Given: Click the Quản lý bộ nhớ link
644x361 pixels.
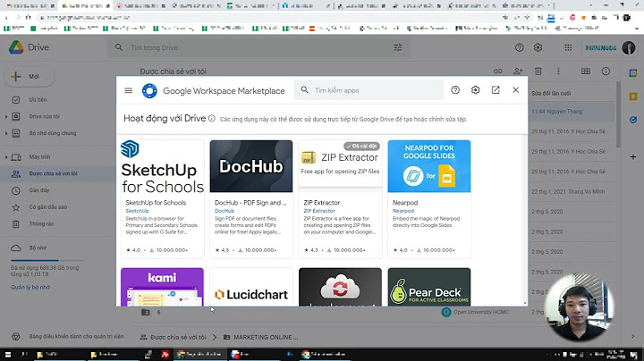Looking at the screenshot, I should click(x=30, y=287).
